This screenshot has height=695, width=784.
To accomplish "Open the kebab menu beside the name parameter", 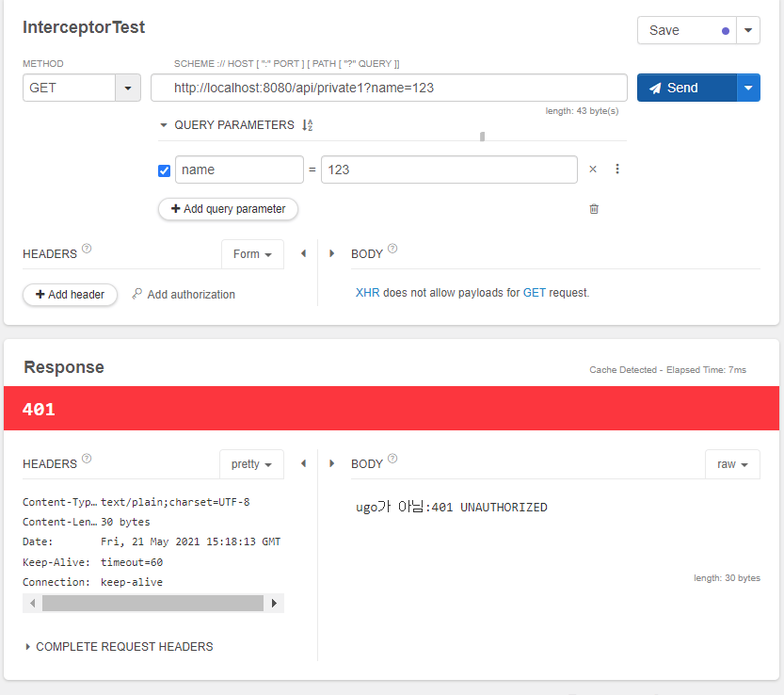I will click(x=617, y=169).
